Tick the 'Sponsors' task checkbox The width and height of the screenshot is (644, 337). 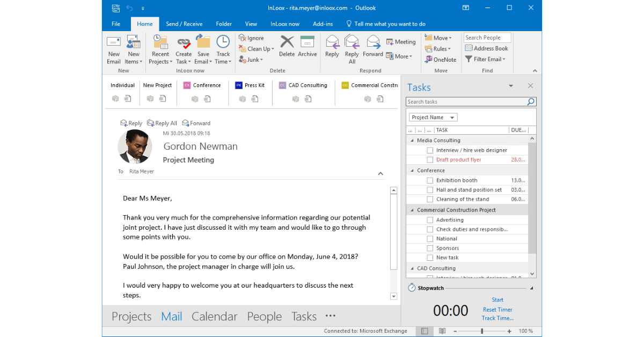click(x=430, y=248)
